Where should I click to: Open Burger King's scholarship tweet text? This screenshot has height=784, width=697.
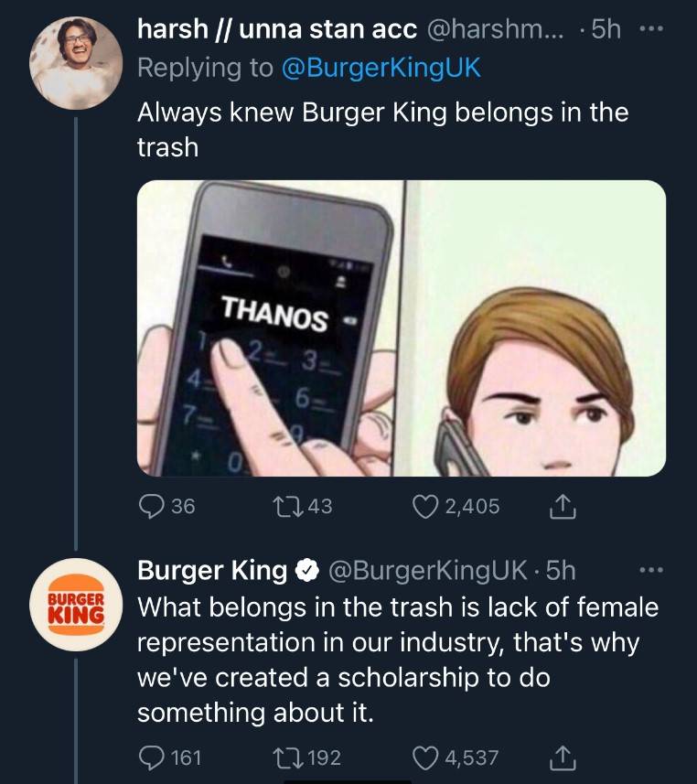point(397,659)
